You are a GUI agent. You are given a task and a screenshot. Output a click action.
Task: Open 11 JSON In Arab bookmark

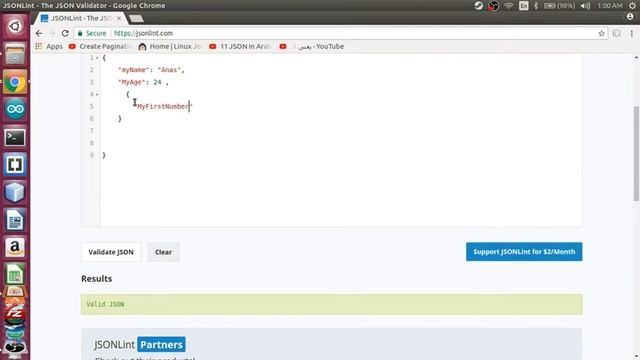tap(241, 47)
